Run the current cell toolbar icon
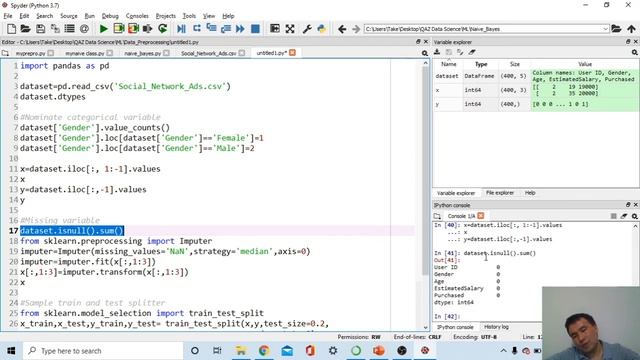Image resolution: width=640 pixels, height=360 pixels. [119, 29]
